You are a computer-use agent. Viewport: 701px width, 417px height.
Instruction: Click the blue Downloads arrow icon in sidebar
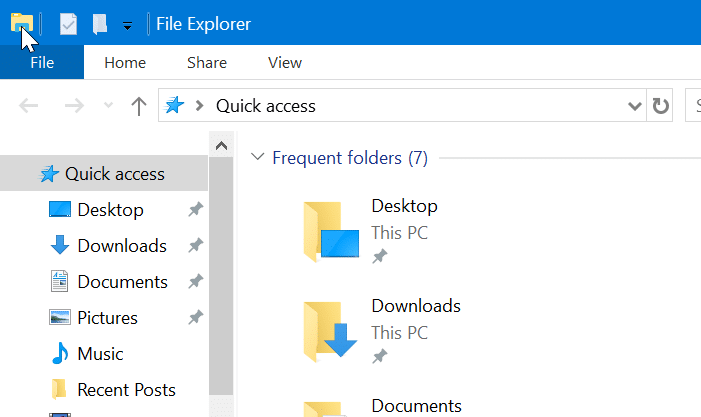pyautogui.click(x=60, y=245)
